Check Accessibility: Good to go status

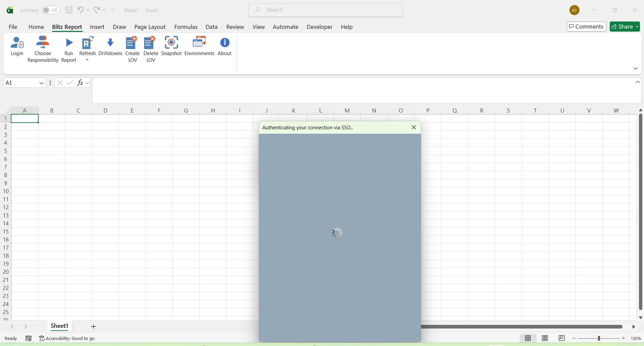pos(67,339)
